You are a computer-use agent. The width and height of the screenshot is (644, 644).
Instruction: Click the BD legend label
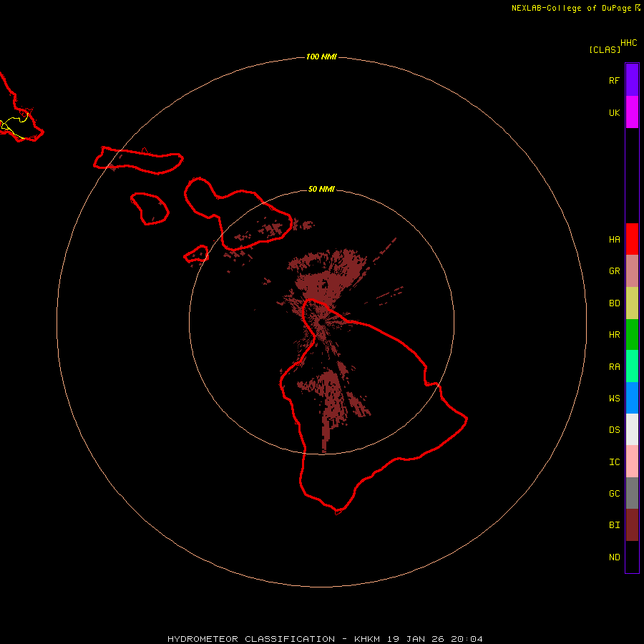point(614,303)
